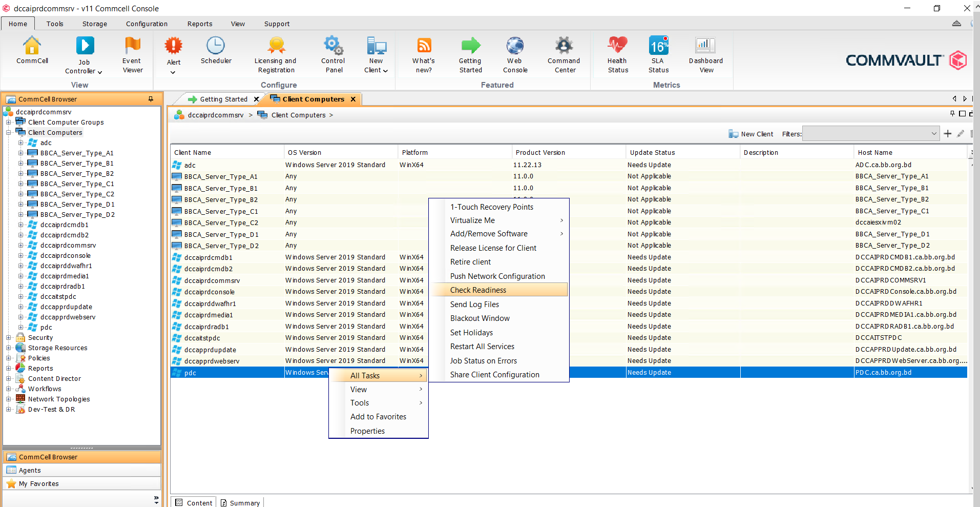980x507 pixels.
Task: Click dccaiprdcommsrv in the breadcrumb
Action: point(216,115)
